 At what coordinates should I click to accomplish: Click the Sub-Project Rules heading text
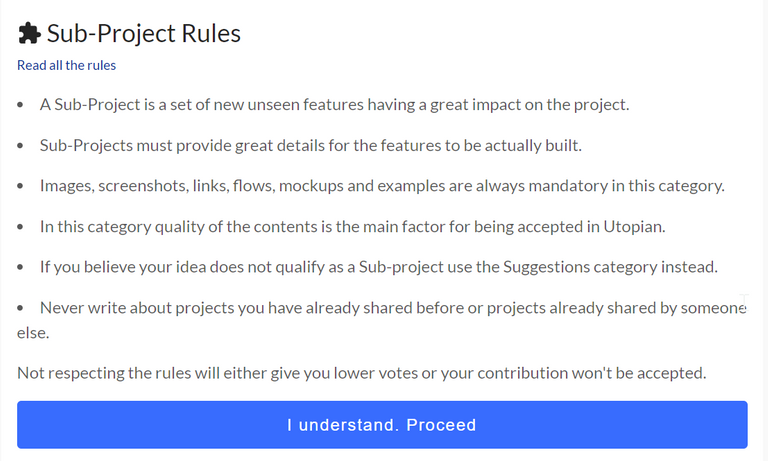(144, 34)
